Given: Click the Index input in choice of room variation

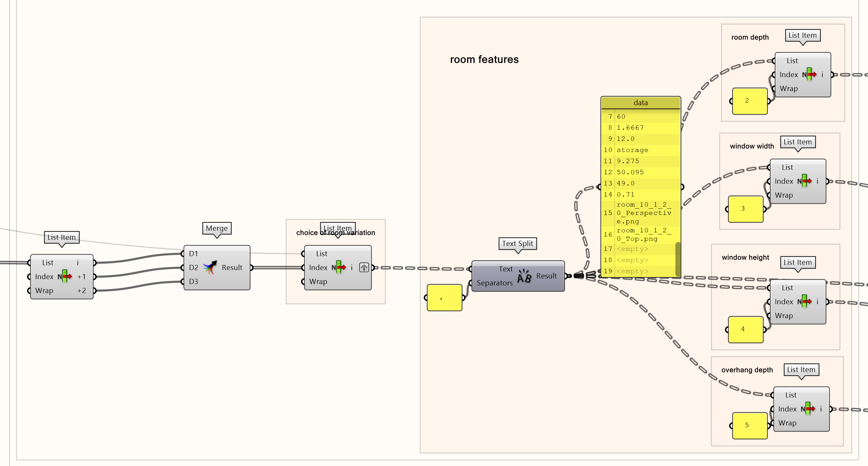Looking at the screenshot, I should tap(318, 267).
